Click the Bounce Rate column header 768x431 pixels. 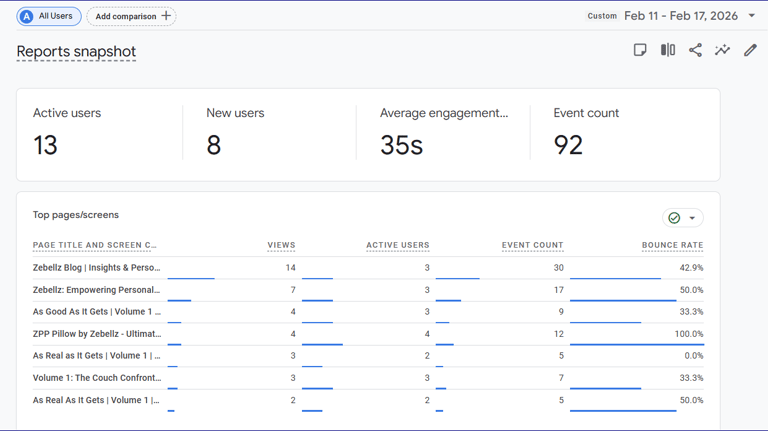672,245
